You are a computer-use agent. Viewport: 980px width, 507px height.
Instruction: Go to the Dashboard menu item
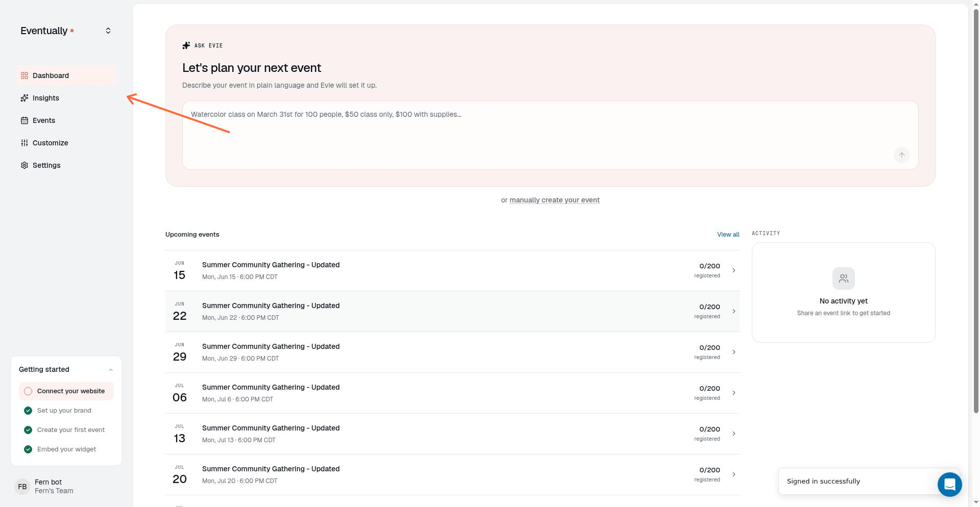tap(66, 75)
